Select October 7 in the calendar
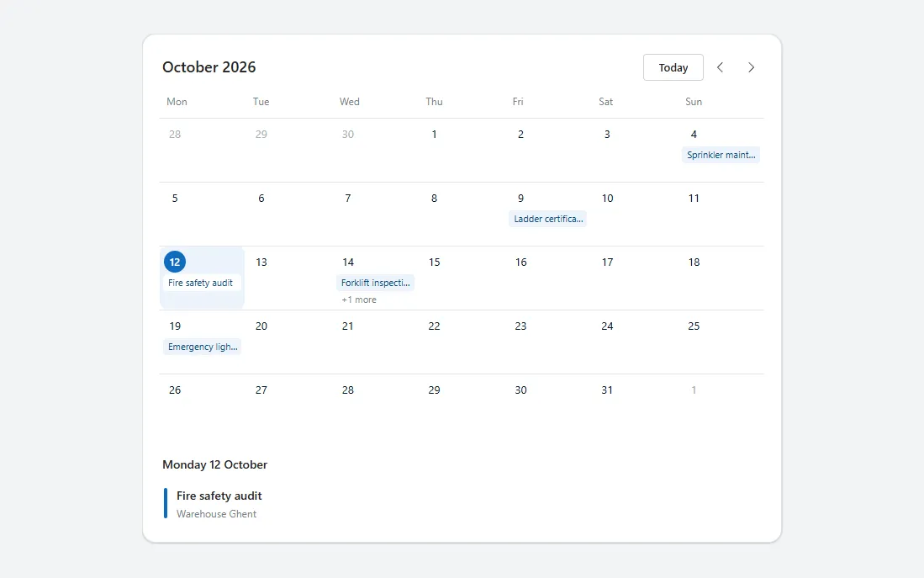Viewport: 924px width, 578px height. [348, 199]
